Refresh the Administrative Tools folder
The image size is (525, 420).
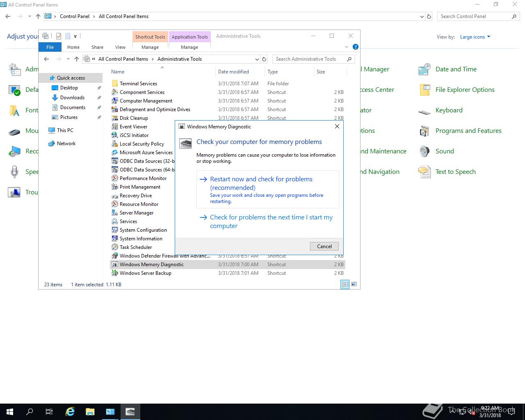coord(264,59)
